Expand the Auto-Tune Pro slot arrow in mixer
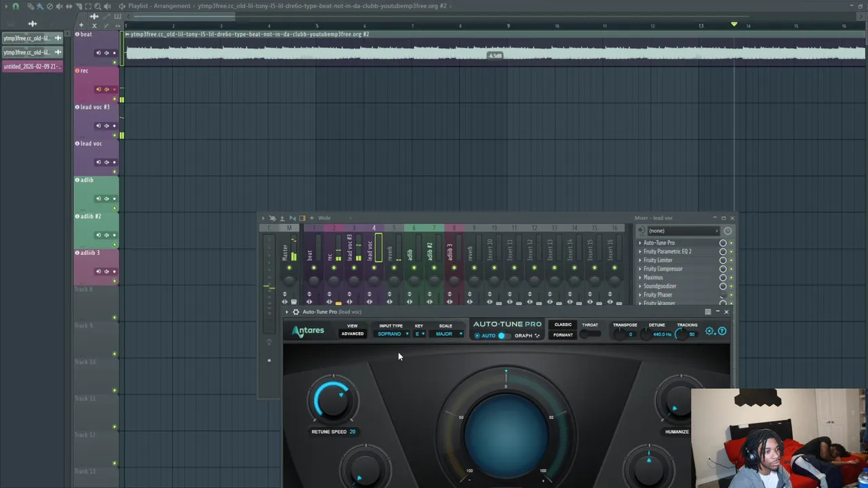Image resolution: width=868 pixels, height=488 pixels. (639, 243)
